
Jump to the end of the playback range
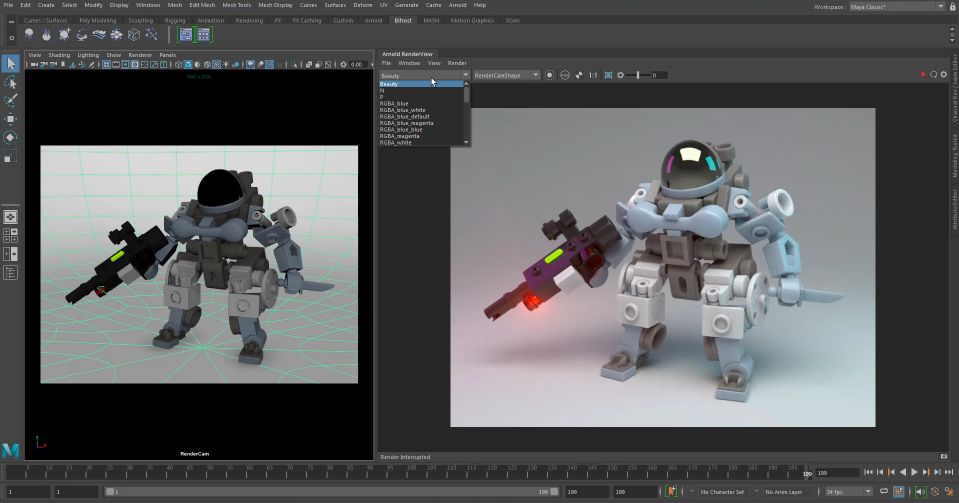point(948,472)
